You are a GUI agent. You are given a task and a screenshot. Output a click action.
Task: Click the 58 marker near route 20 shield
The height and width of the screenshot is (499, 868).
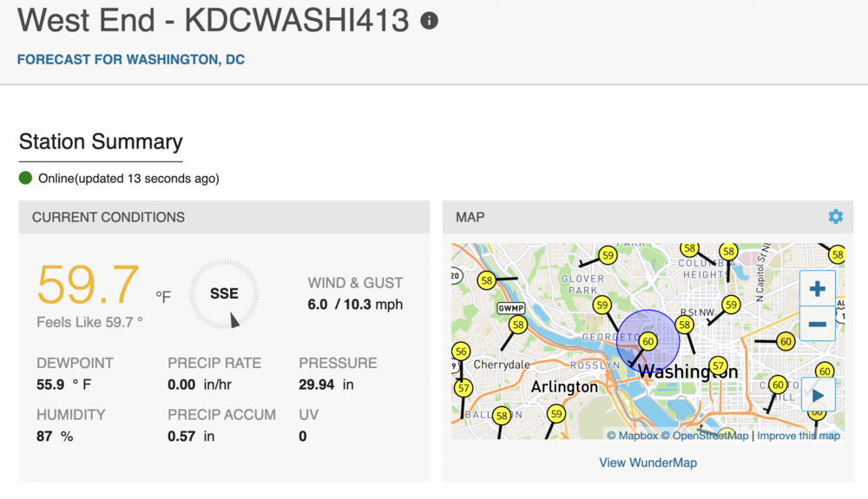(x=486, y=280)
